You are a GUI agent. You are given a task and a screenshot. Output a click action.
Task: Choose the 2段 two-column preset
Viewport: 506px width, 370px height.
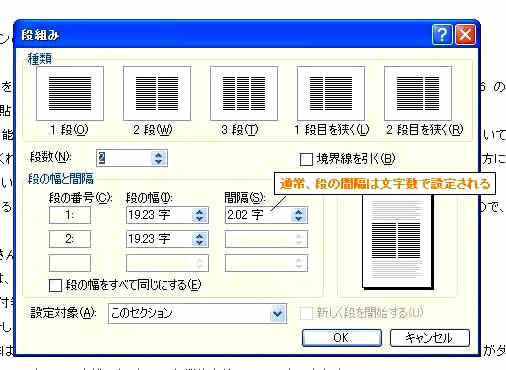click(157, 93)
